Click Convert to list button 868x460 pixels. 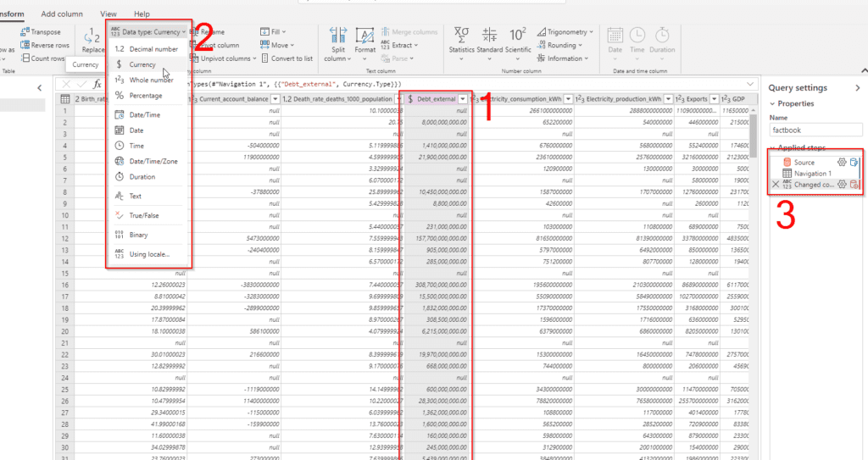287,58
